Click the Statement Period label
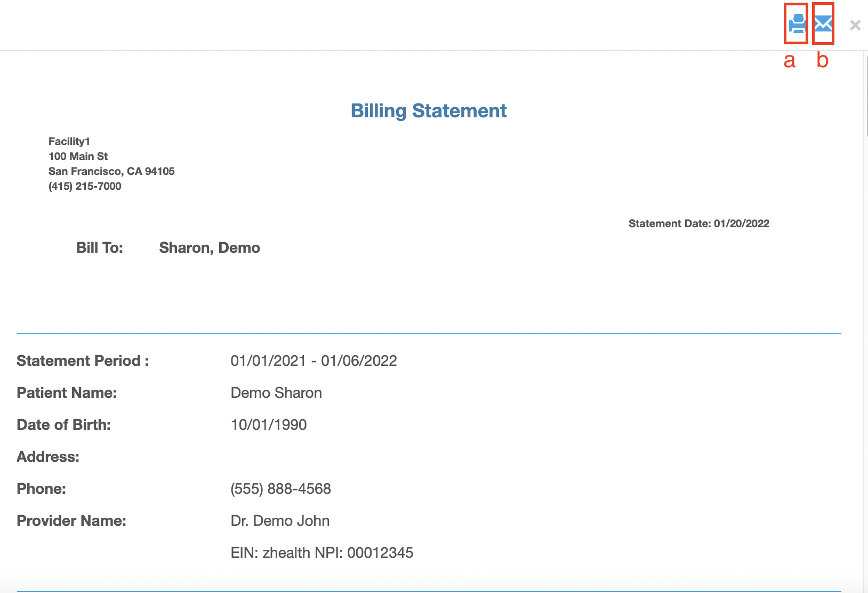The width and height of the screenshot is (868, 593). coord(83,361)
